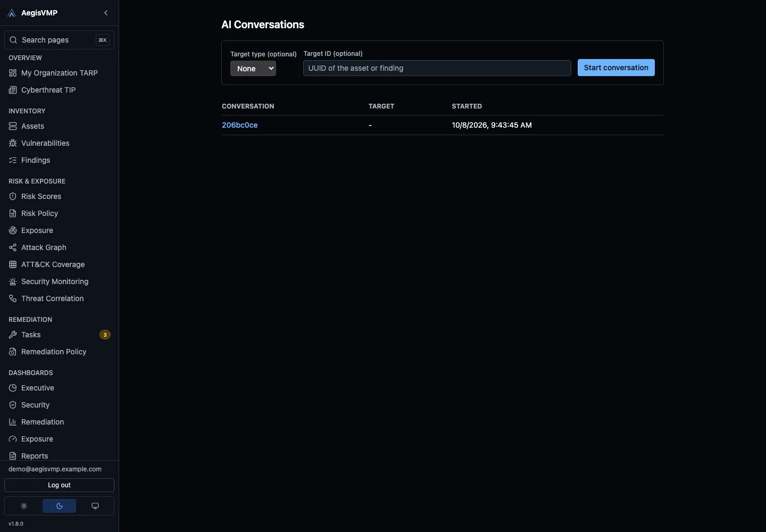Click the TARGET column header

381,106
